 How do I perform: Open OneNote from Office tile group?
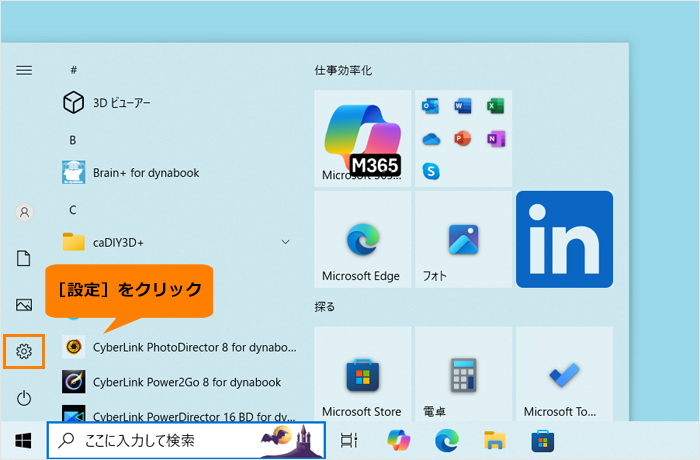pos(496,139)
